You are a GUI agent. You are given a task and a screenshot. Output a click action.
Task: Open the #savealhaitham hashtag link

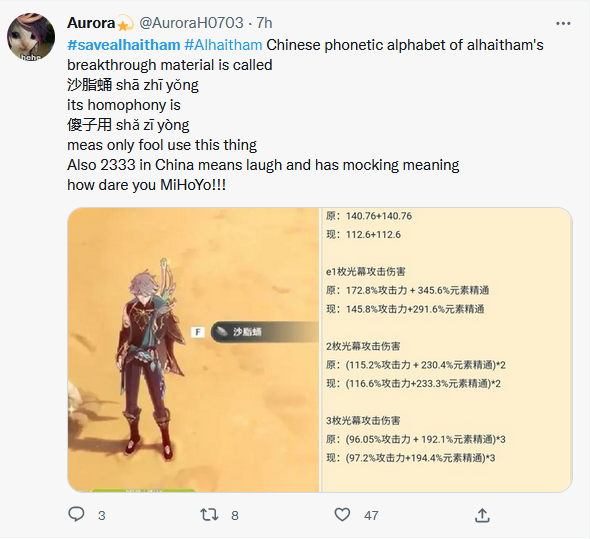click(124, 45)
